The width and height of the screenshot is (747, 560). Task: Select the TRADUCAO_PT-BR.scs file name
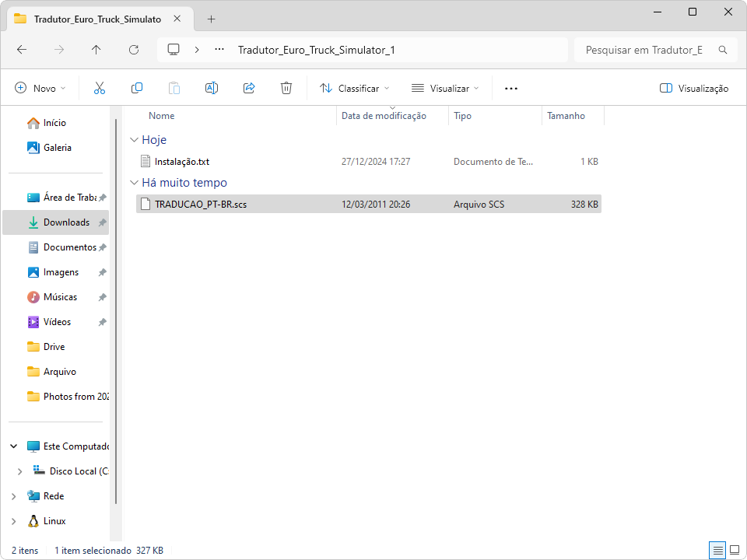pyautogui.click(x=201, y=205)
